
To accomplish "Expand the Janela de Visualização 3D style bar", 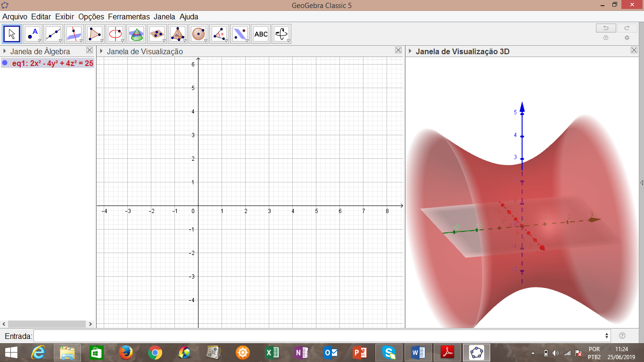I will coord(410,51).
